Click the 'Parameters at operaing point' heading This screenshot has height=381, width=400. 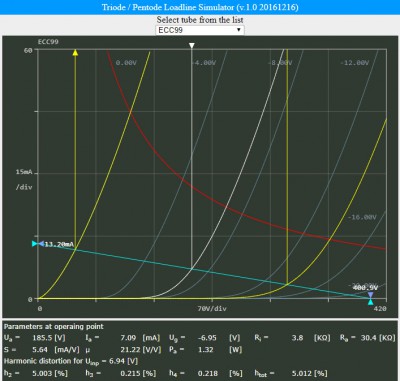54,327
